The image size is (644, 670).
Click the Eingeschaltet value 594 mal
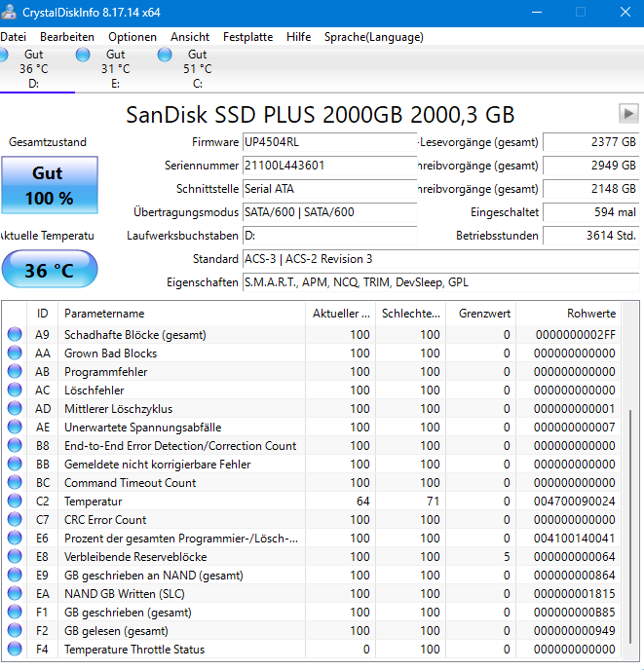tap(591, 212)
